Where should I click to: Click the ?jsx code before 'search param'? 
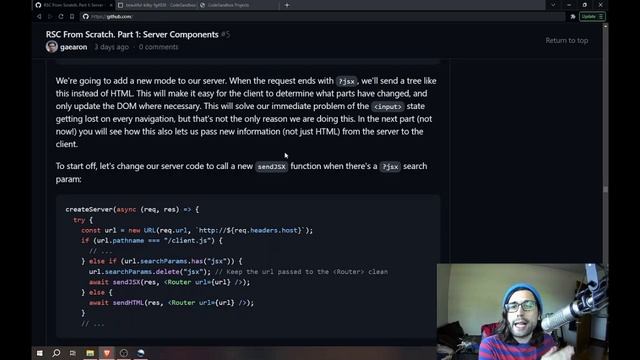(x=390, y=167)
